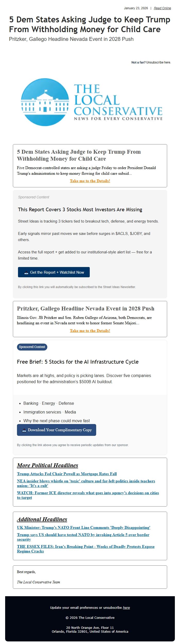The width and height of the screenshot is (180, 644).
Task: Click the download icon on the Report button
Action: pyautogui.click(x=26, y=272)
